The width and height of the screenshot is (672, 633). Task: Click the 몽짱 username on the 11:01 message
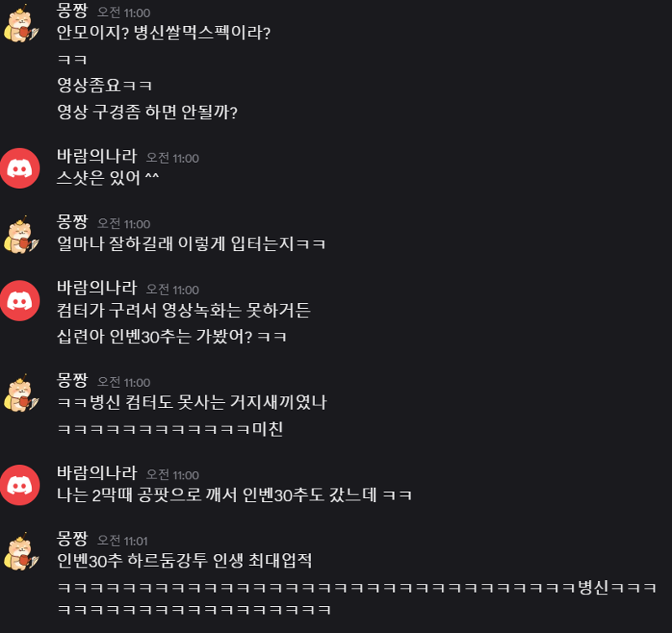point(72,539)
